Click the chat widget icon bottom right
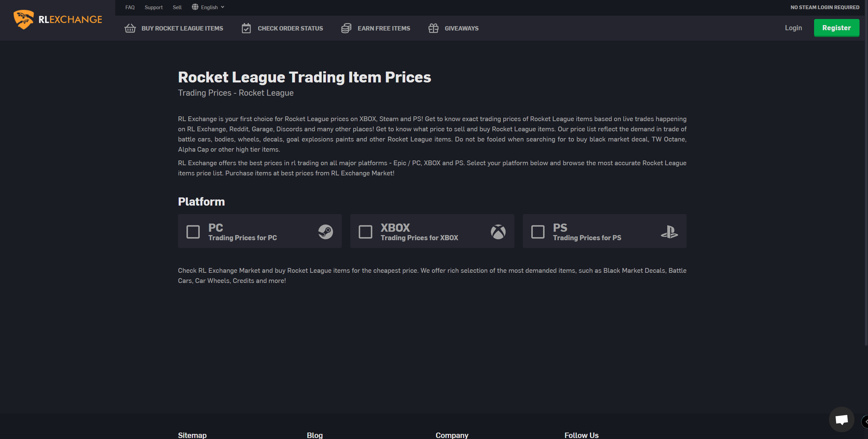This screenshot has width=868, height=439. (841, 419)
